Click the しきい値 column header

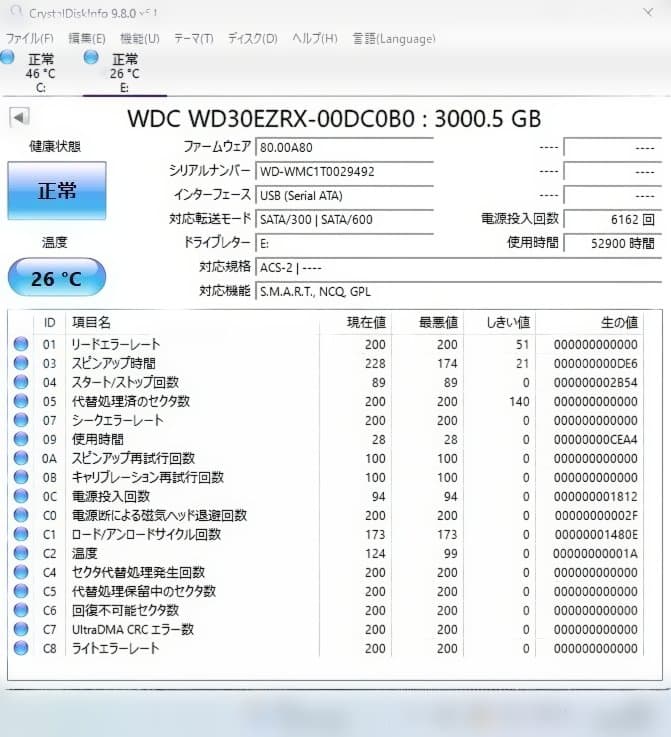[x=500, y=323]
